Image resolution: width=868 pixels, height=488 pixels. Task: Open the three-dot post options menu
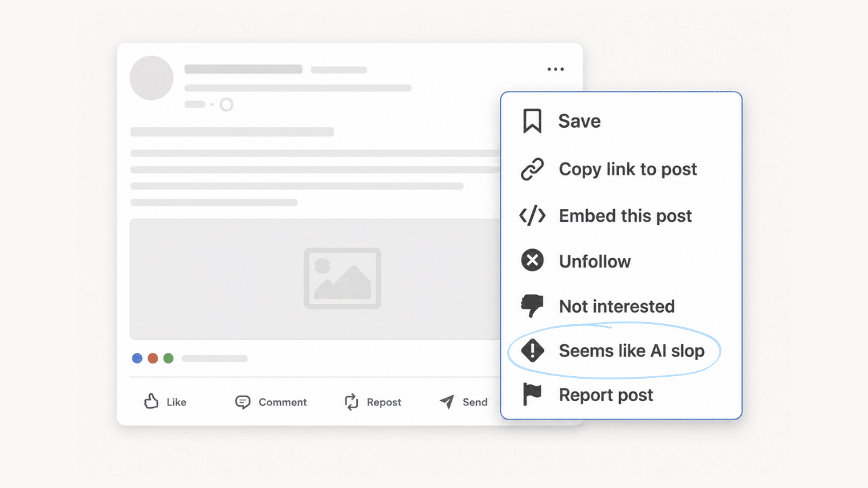(x=555, y=69)
